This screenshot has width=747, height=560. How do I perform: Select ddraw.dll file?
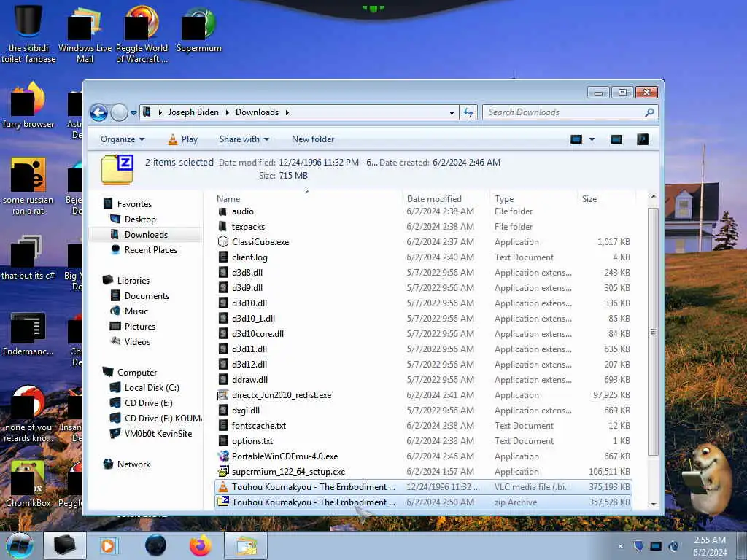249,379
